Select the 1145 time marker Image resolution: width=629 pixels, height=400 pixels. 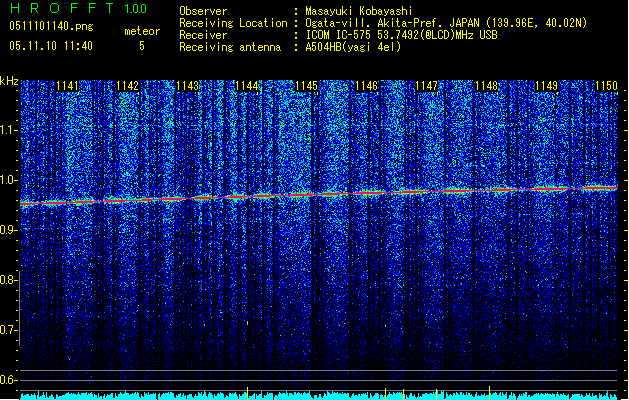pos(307,87)
